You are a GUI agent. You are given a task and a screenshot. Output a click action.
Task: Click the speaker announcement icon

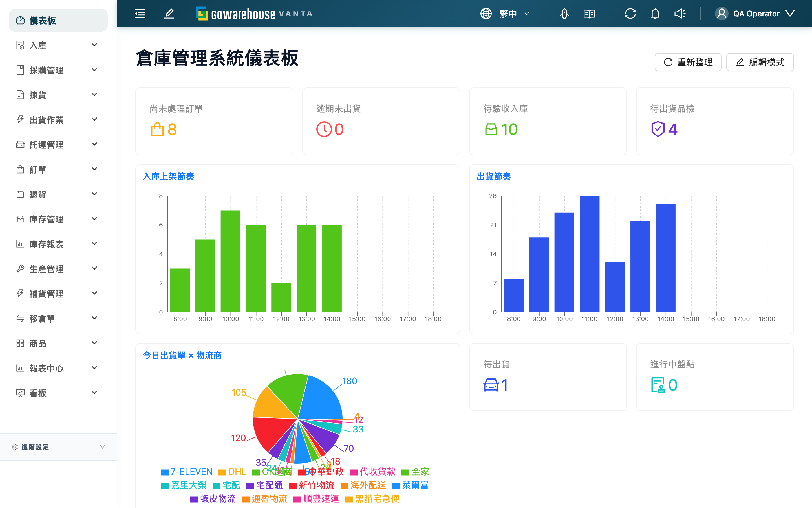680,14
